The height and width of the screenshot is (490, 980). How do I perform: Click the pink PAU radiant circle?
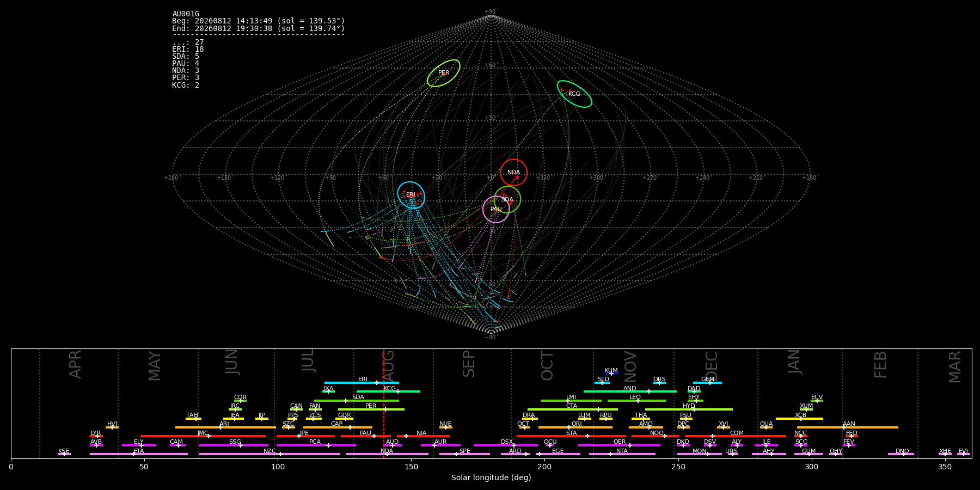click(496, 210)
